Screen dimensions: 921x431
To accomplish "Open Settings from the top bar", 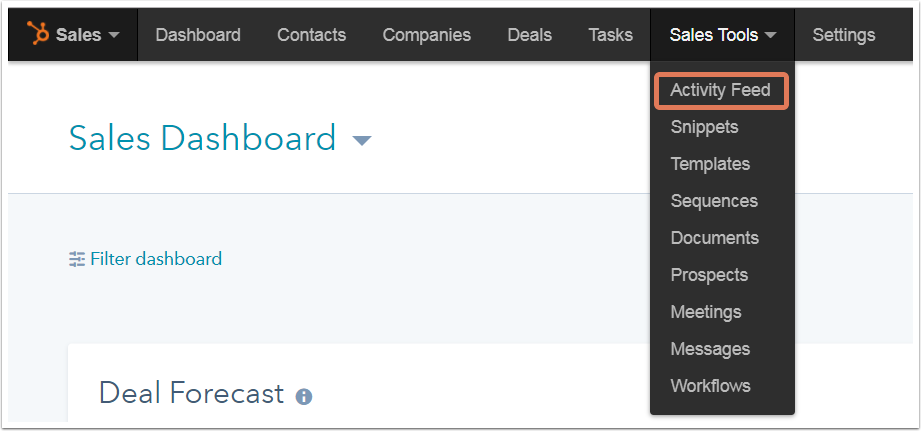I will coord(843,35).
